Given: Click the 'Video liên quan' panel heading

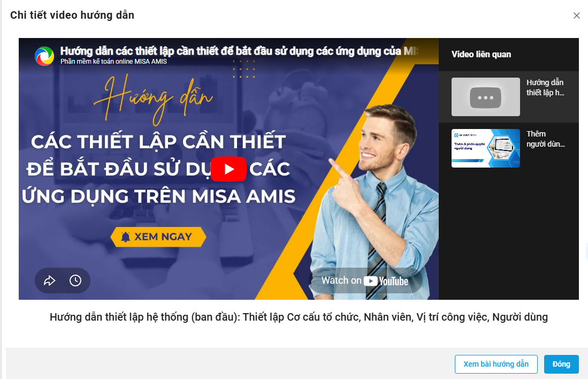Looking at the screenshot, I should 481,55.
